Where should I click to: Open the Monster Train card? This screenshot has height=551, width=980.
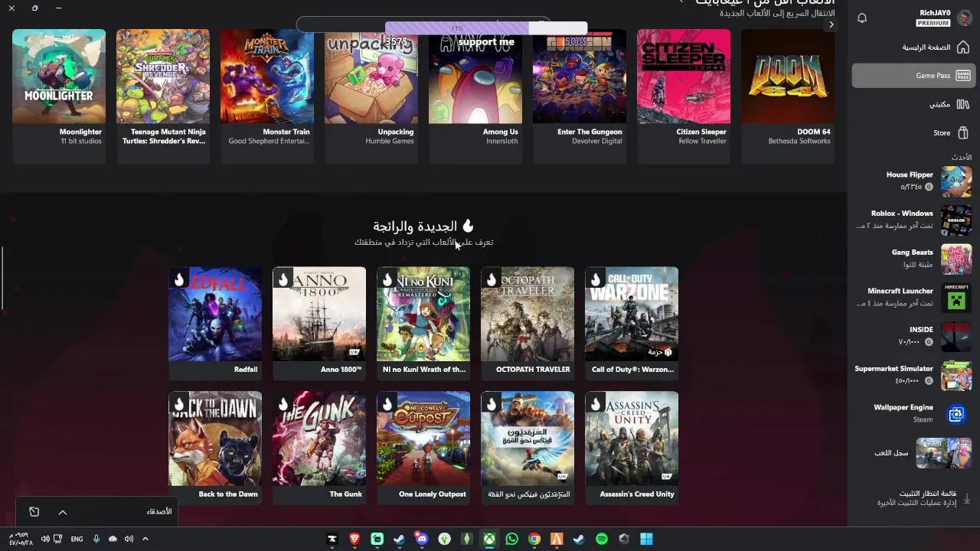click(267, 96)
